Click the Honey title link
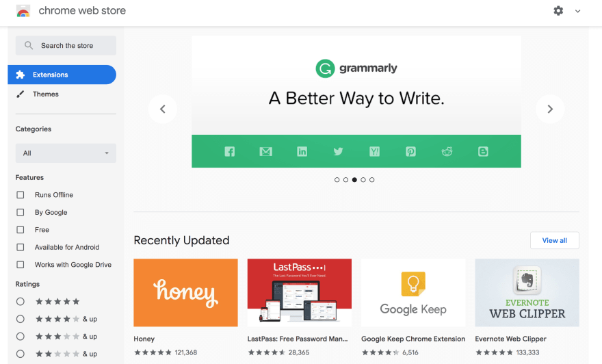This screenshot has height=364, width=602. [x=144, y=339]
